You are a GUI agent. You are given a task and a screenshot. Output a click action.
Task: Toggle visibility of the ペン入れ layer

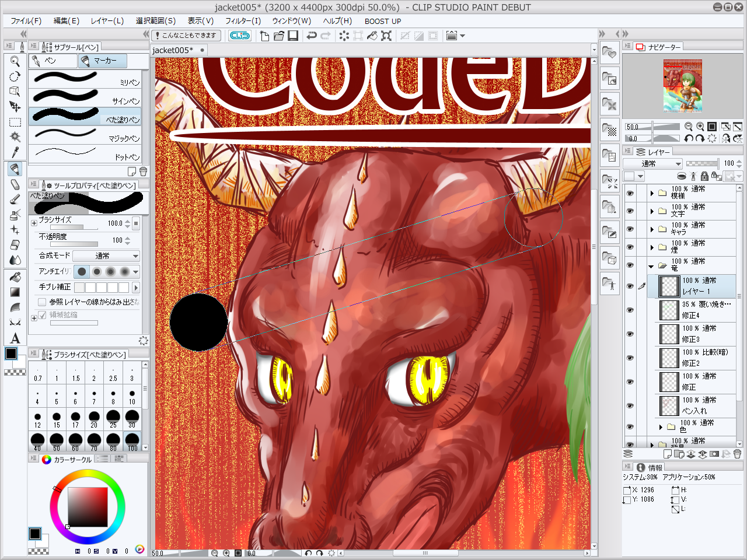point(630,405)
